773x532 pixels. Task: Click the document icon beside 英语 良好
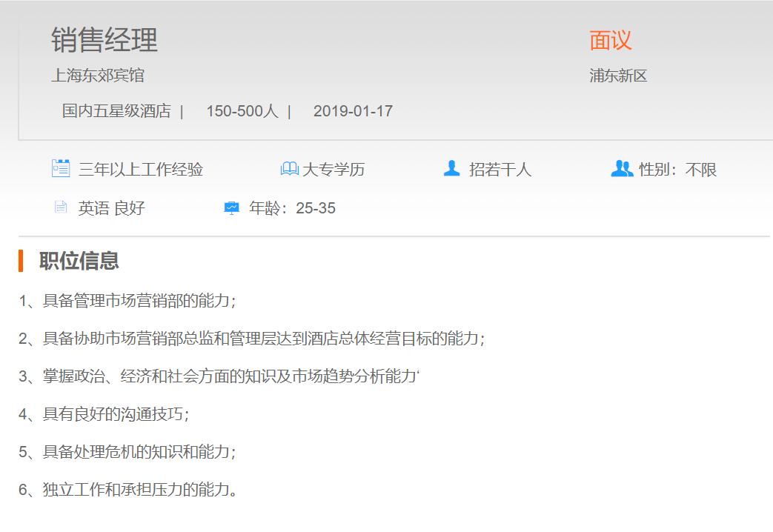(61, 207)
